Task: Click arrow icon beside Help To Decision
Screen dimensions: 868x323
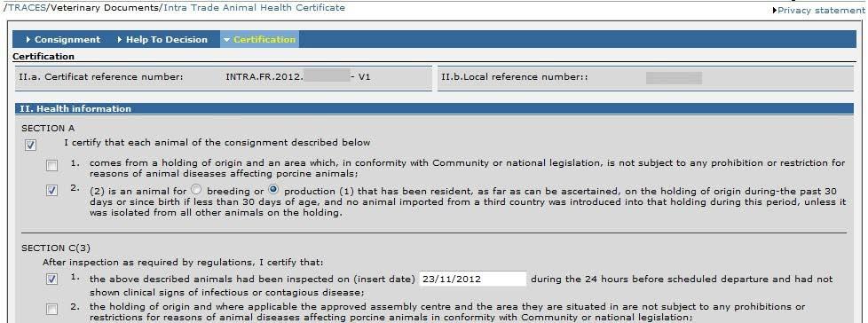Action: (x=120, y=40)
